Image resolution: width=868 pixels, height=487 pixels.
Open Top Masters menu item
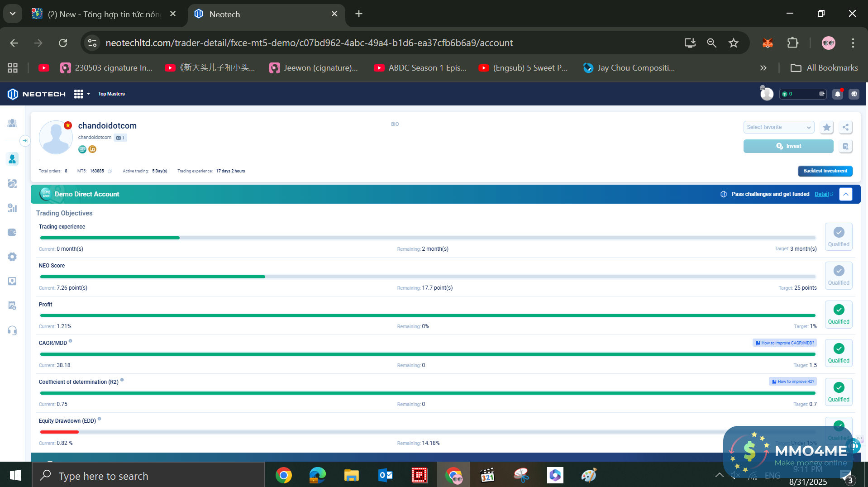coord(111,94)
